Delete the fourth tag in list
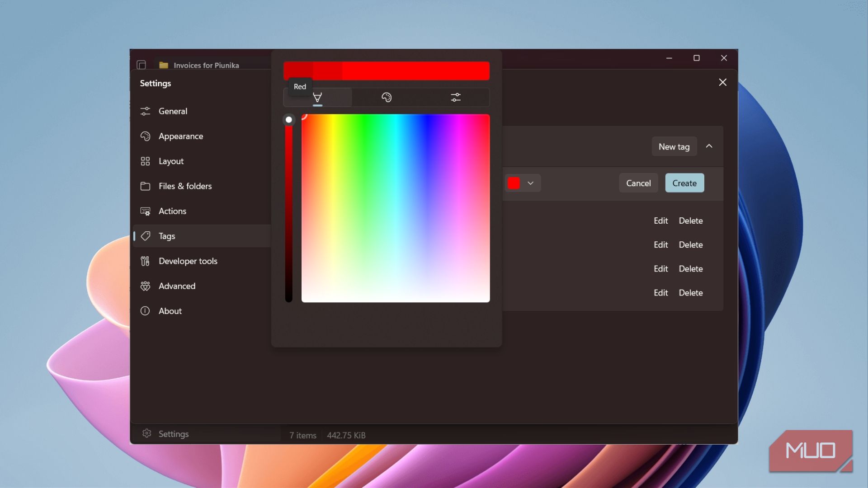 690,292
